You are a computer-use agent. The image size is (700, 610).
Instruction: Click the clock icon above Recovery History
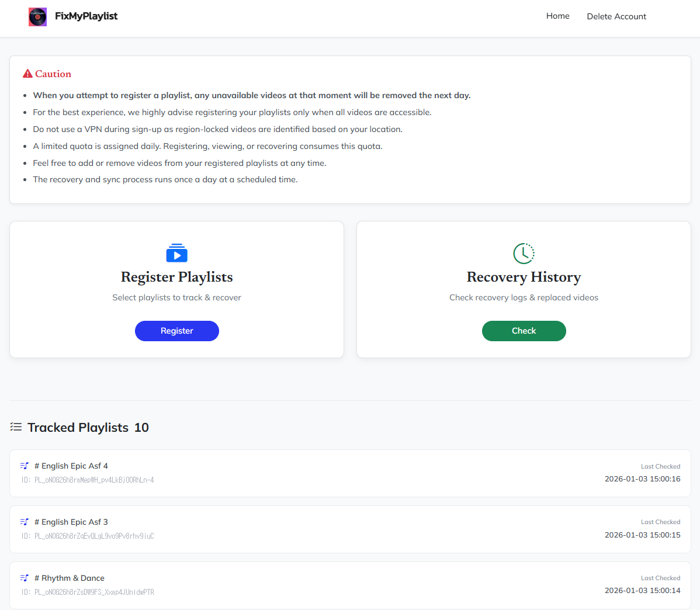click(524, 253)
